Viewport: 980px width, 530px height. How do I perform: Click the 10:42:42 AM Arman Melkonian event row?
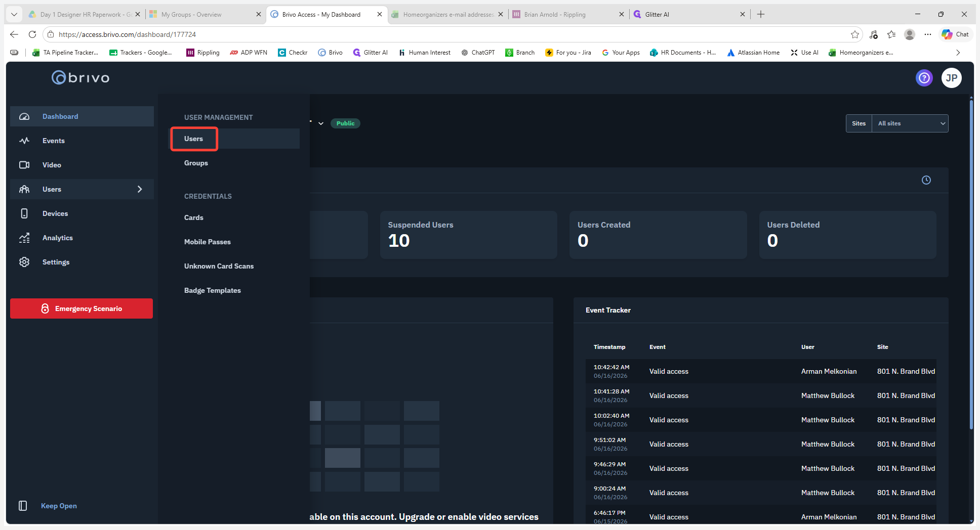click(x=761, y=371)
